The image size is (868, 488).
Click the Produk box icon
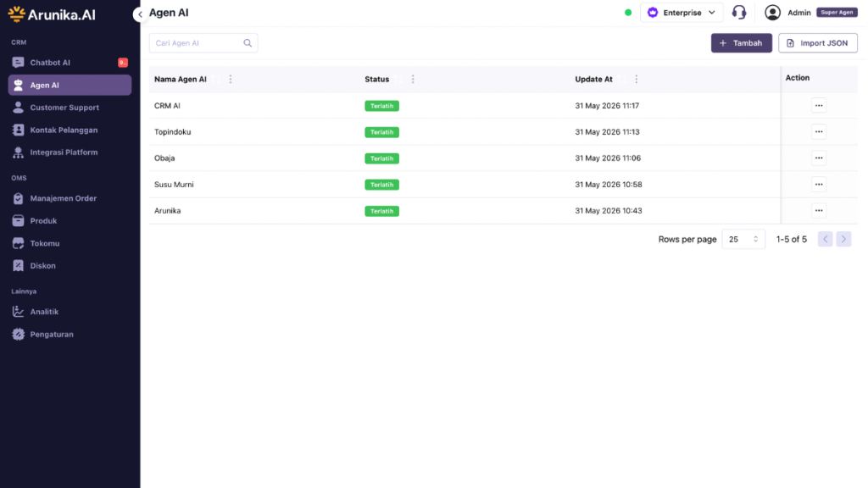pyautogui.click(x=19, y=221)
